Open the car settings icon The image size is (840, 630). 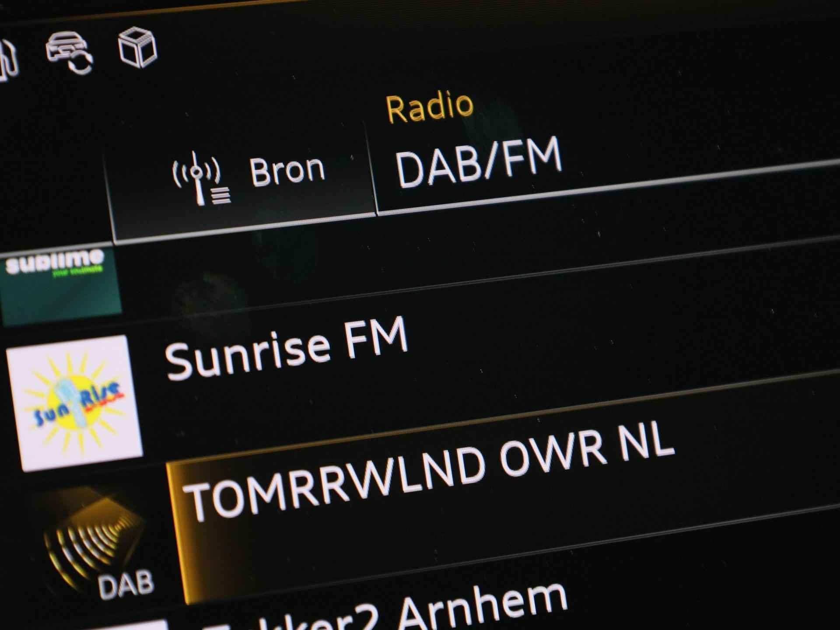69,53
